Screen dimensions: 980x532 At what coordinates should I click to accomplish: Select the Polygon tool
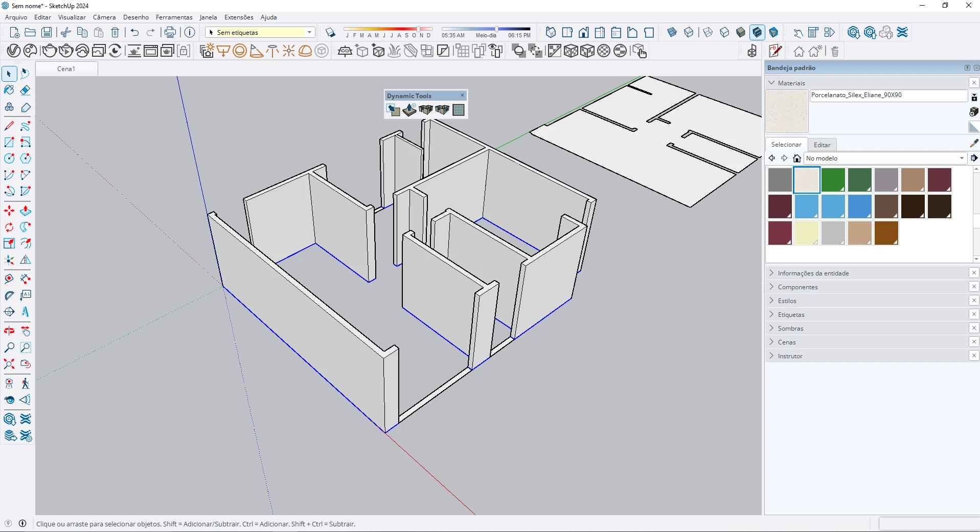[25, 158]
